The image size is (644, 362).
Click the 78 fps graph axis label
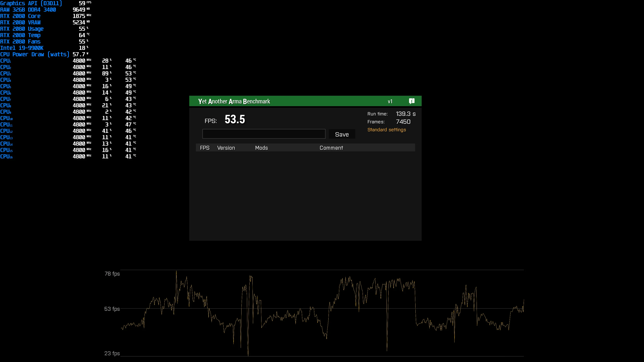point(112,274)
